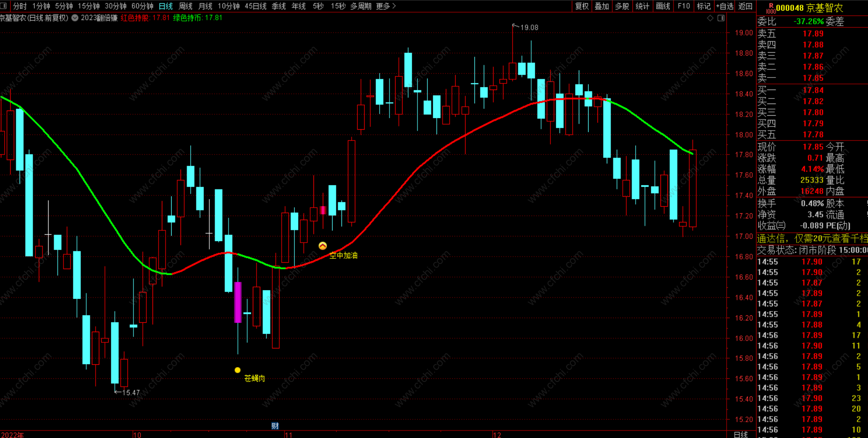Expand the 更多 periods menu
This screenshot has width=868, height=438.
tap(386, 6)
